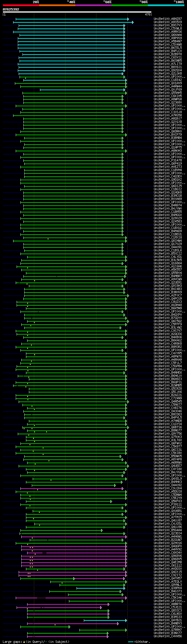The image size is (187, 644).
Task: Open hit UniRef100_A9S5X9
Action: [168, 22]
